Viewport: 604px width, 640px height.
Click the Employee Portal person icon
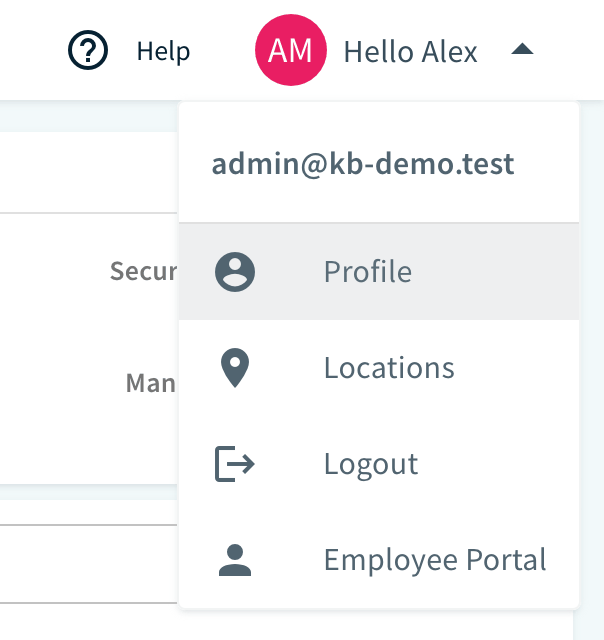235,560
